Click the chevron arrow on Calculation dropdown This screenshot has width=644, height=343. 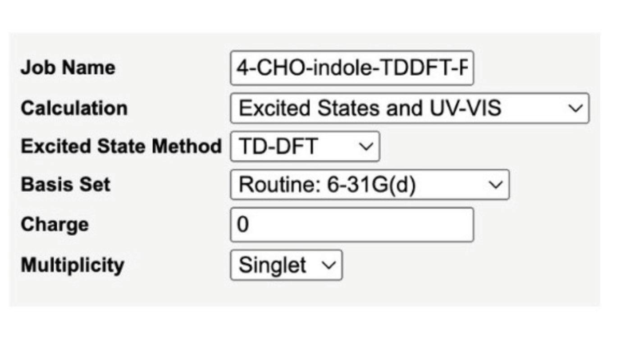575,108
